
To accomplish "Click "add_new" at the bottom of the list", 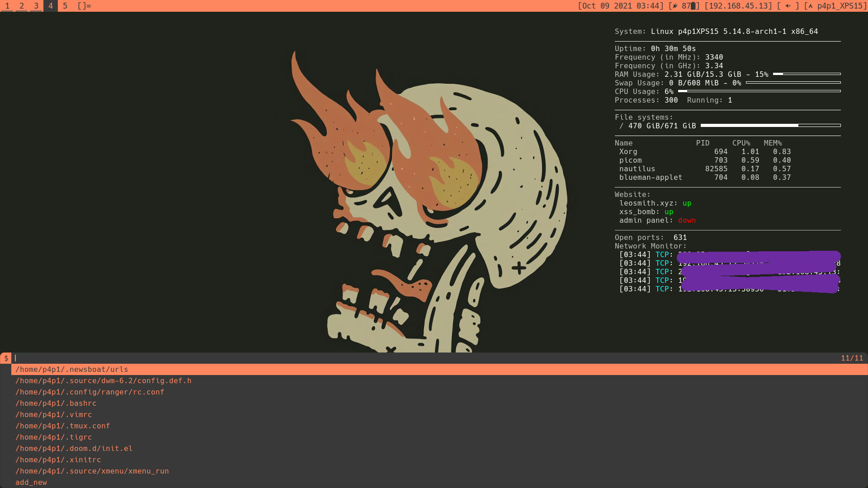I will pyautogui.click(x=31, y=482).
